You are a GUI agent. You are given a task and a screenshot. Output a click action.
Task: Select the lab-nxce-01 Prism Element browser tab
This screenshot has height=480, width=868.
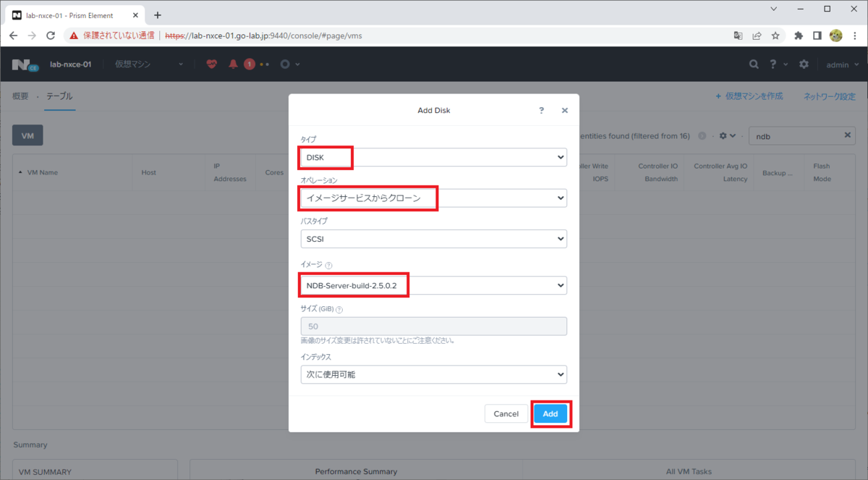click(75, 14)
